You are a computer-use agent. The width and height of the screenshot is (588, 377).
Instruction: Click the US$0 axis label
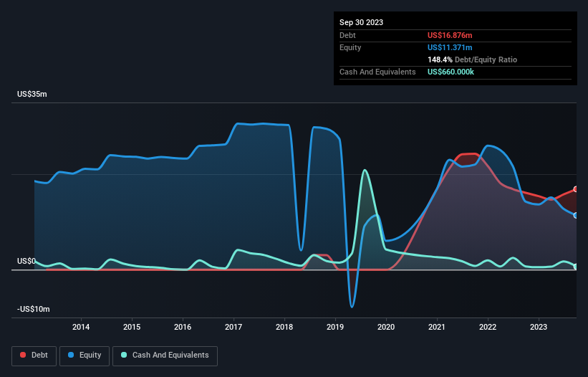pos(26,261)
